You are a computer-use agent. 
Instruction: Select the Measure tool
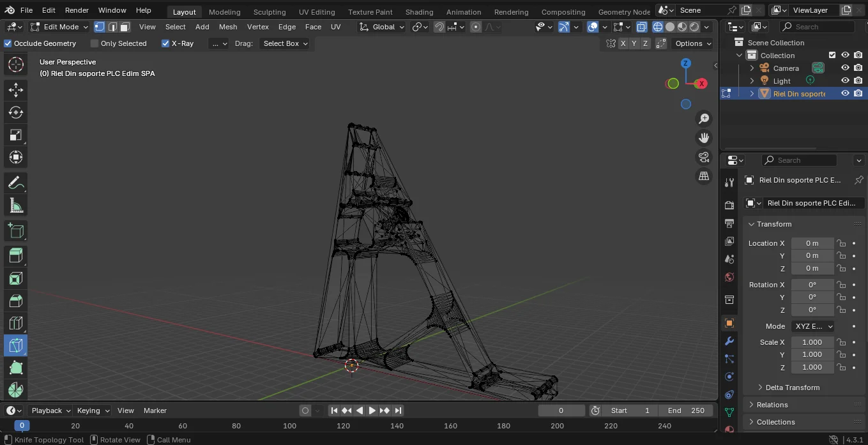tap(15, 205)
